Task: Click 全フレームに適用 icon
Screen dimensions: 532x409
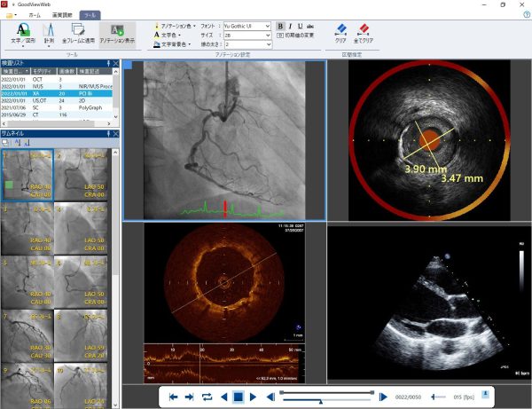Action: point(79,31)
